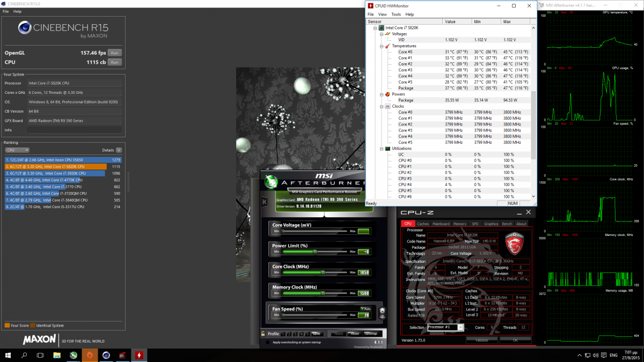Run the OpenGL benchmark in Cinebench
Image resolution: width=644 pixels, height=362 pixels.
pyautogui.click(x=114, y=53)
